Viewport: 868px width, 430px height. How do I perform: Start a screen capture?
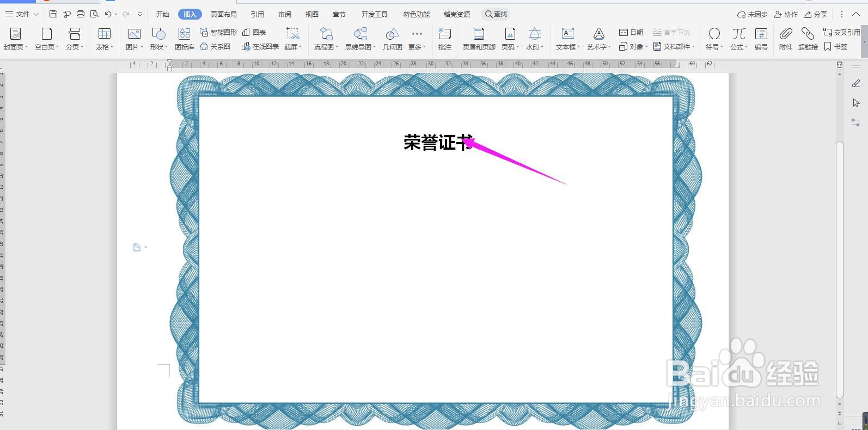pos(293,39)
